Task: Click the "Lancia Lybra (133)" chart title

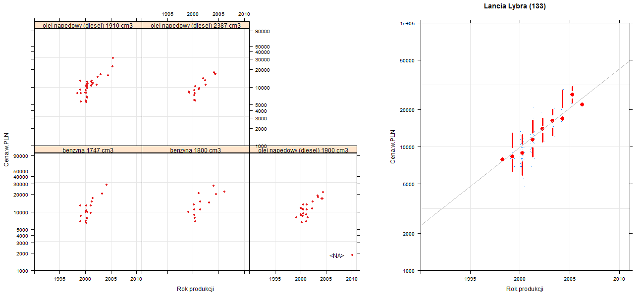Action: pyautogui.click(x=515, y=6)
